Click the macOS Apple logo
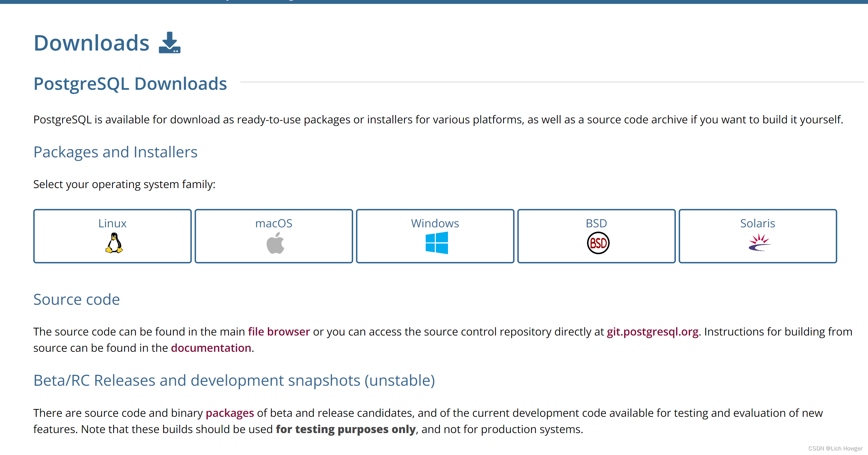The image size is (868, 455). tap(275, 243)
